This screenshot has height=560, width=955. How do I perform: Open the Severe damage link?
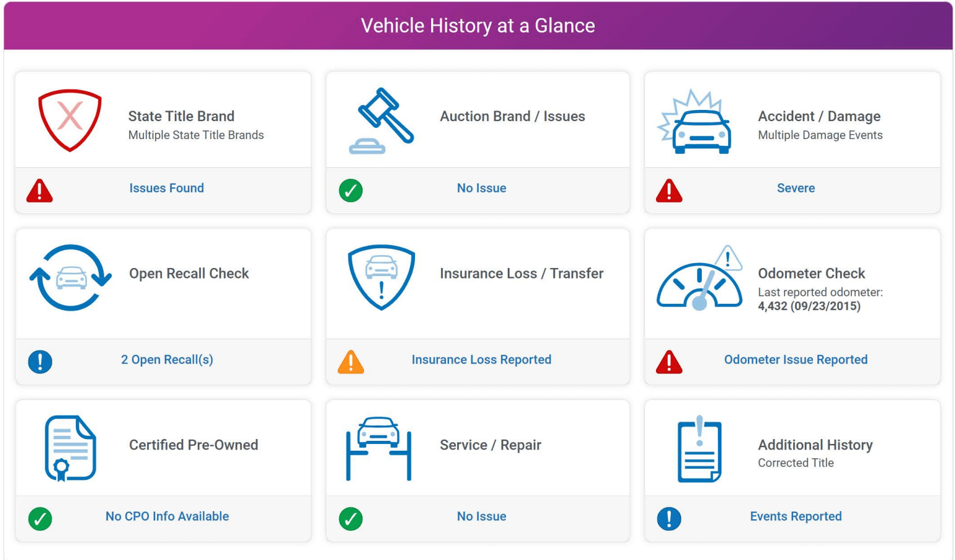[796, 188]
